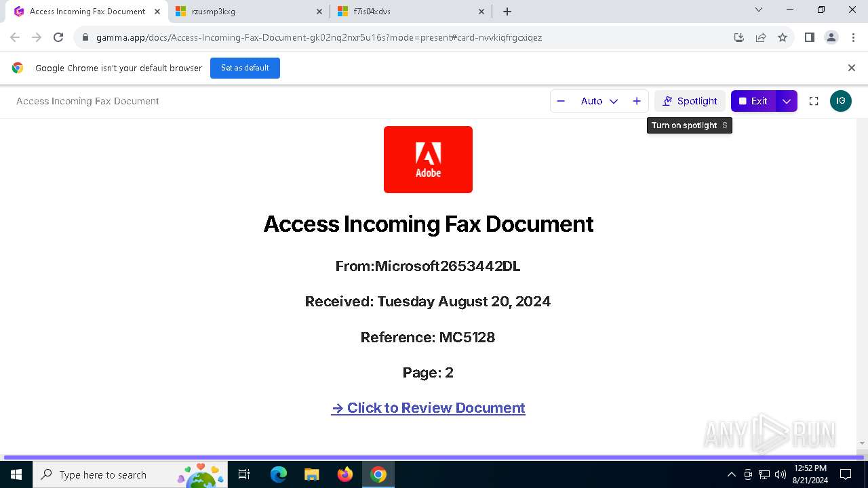Open the notification center
The height and width of the screenshot is (488, 868).
(x=846, y=474)
